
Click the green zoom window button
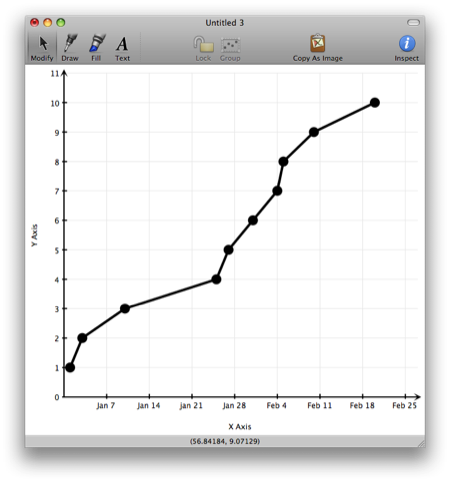click(x=61, y=23)
